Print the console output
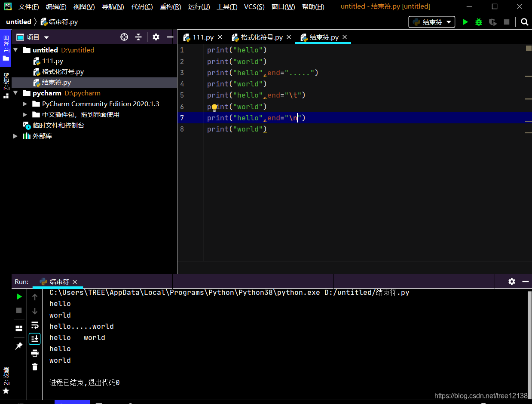The height and width of the screenshot is (404, 532). pos(35,353)
